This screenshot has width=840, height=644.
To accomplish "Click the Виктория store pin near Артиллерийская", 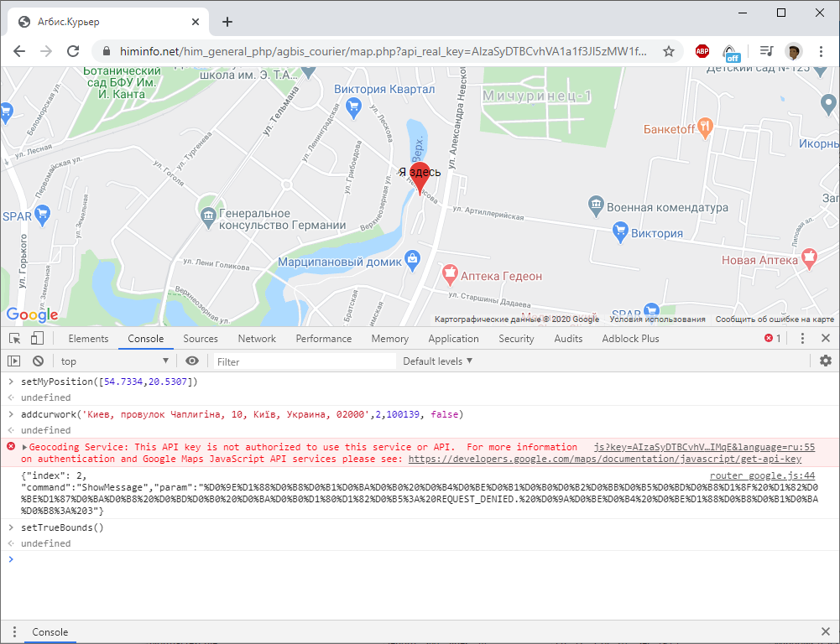I will 620,231.
